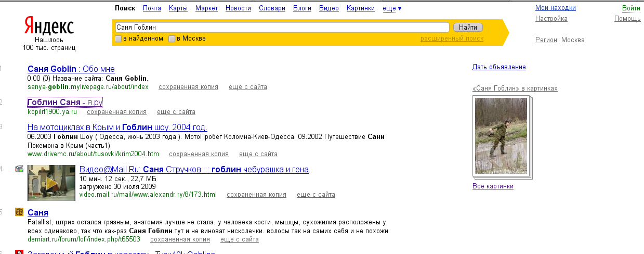
Task: Open 'Все картинки' link
Action: [493, 186]
